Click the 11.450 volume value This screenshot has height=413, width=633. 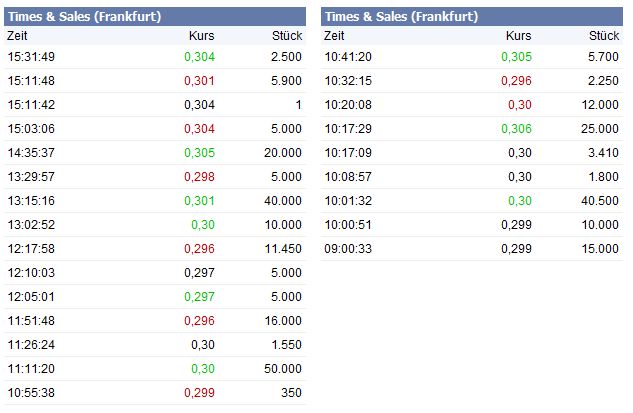(x=282, y=248)
